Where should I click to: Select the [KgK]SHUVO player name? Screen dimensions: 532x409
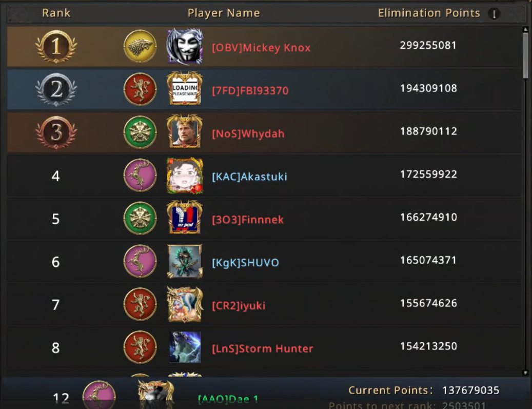pos(245,263)
